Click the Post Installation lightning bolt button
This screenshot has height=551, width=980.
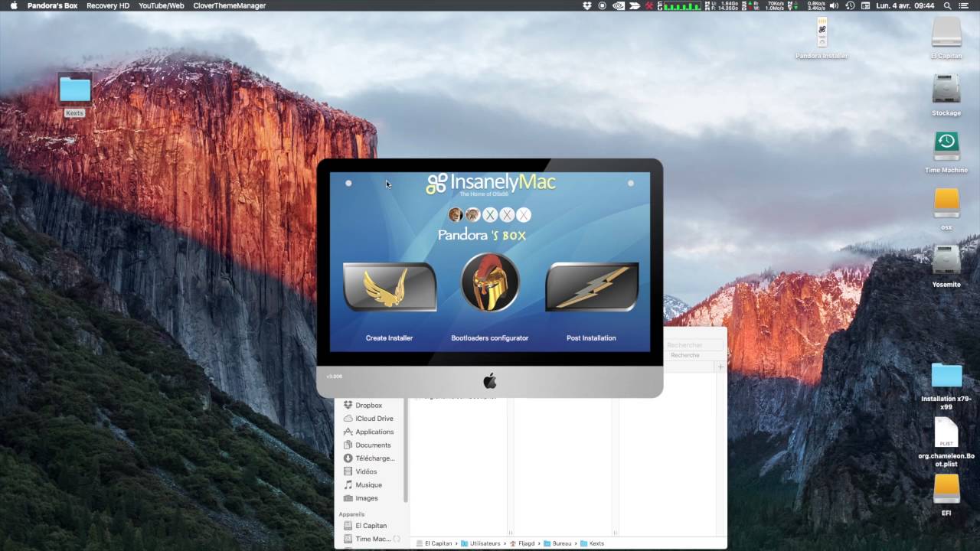tap(592, 286)
